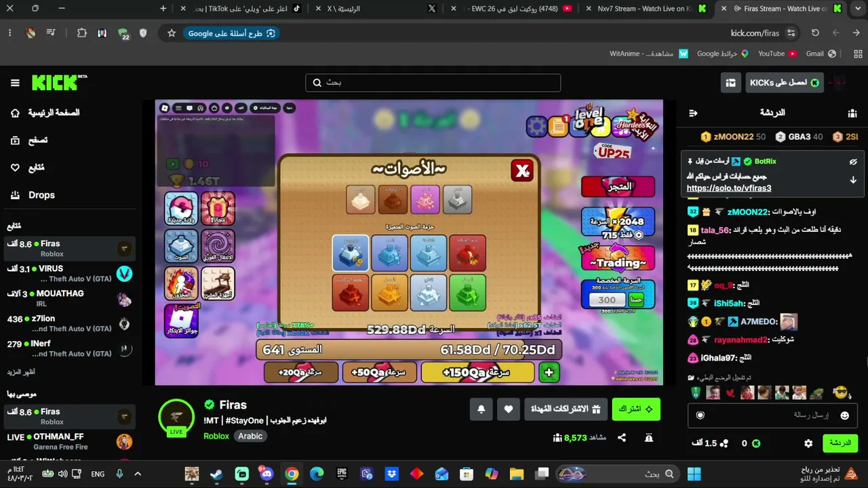This screenshot has width=868, height=488.
Task: Click the shield badge icon in the chat input
Action: pyautogui.click(x=701, y=415)
